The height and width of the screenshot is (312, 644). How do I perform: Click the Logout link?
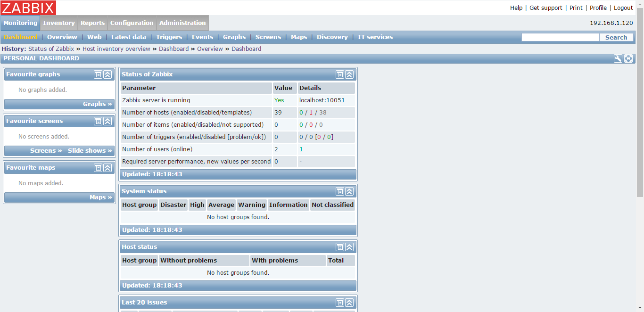pyautogui.click(x=623, y=8)
